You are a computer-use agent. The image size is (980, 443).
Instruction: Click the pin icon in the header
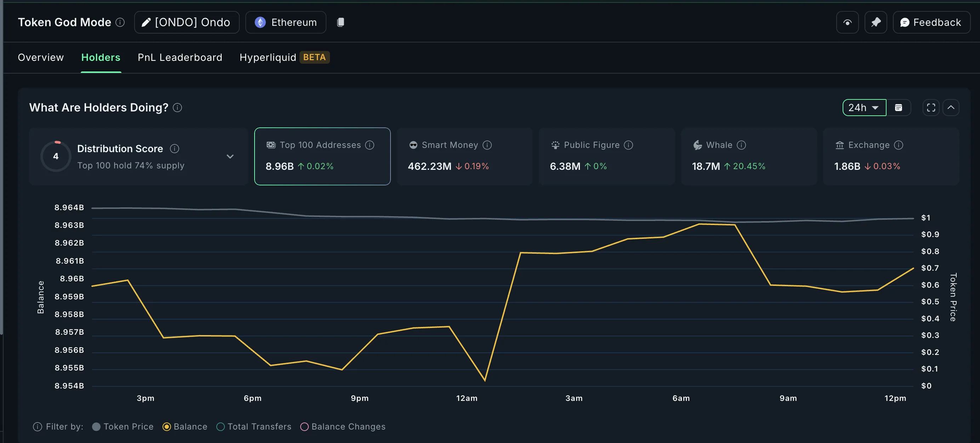coord(876,22)
